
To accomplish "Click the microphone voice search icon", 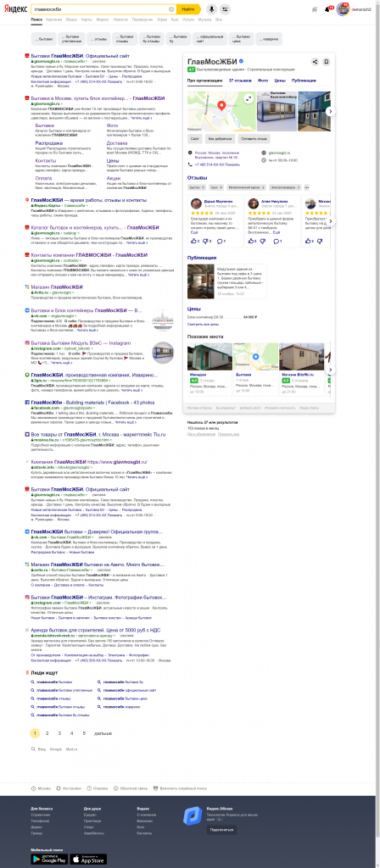I will pyautogui.click(x=211, y=8).
